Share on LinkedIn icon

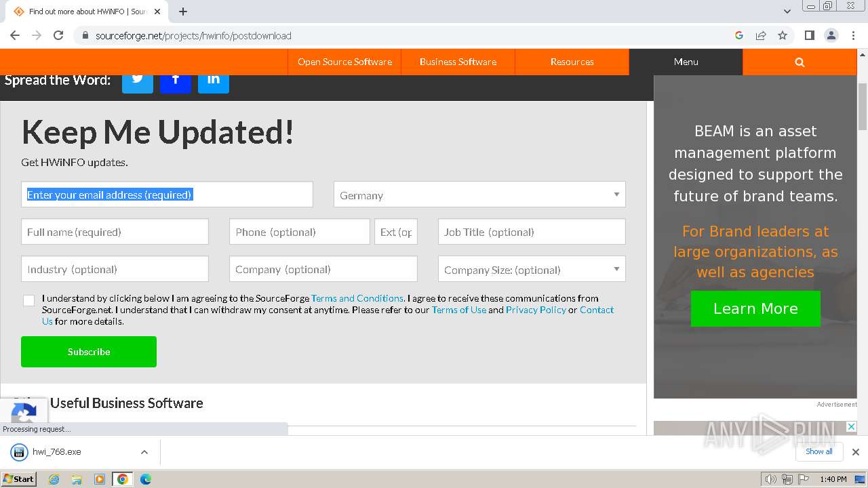tap(214, 80)
